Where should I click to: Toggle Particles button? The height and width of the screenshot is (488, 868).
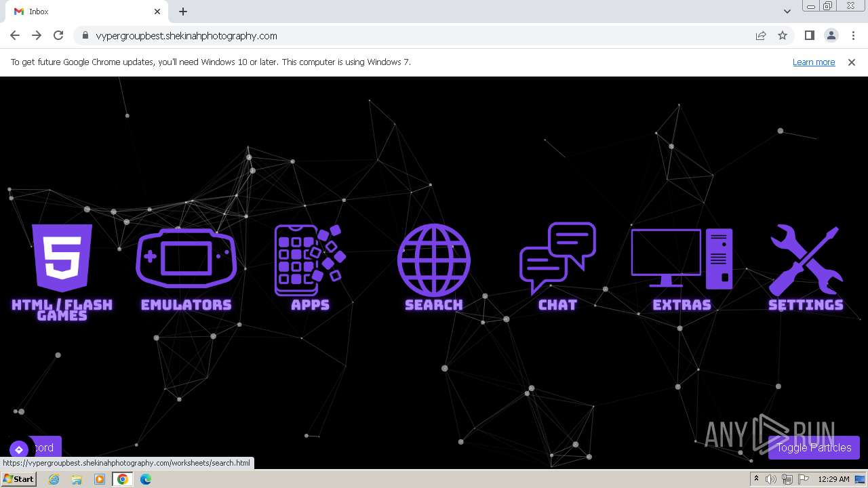pos(814,447)
